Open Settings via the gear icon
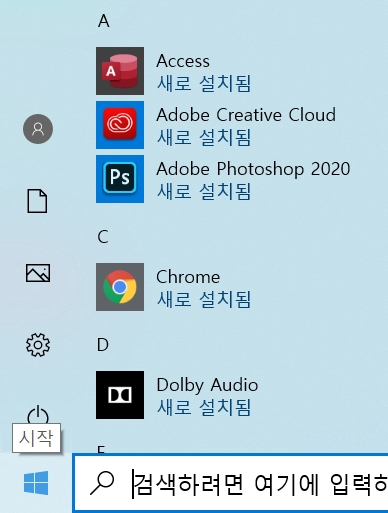The image size is (388, 513). [38, 345]
